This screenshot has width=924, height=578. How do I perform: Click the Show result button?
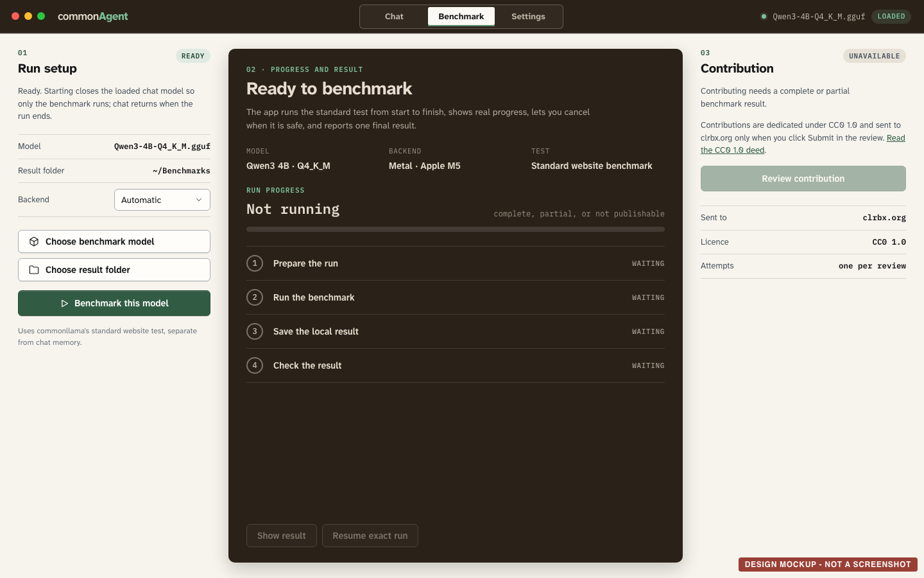pos(282,536)
